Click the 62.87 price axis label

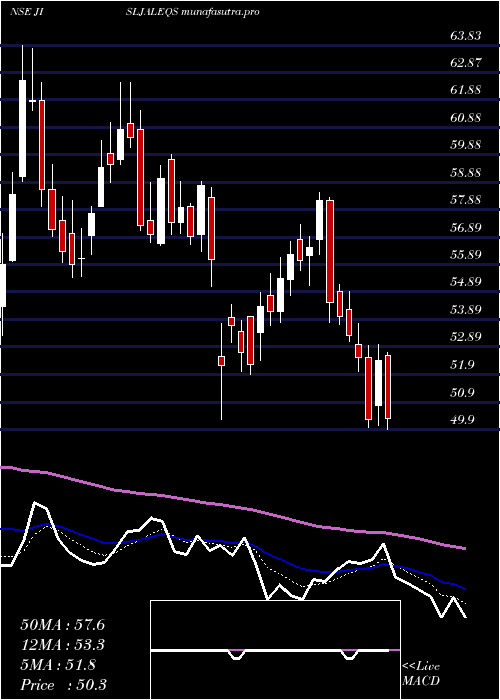coord(466,63)
